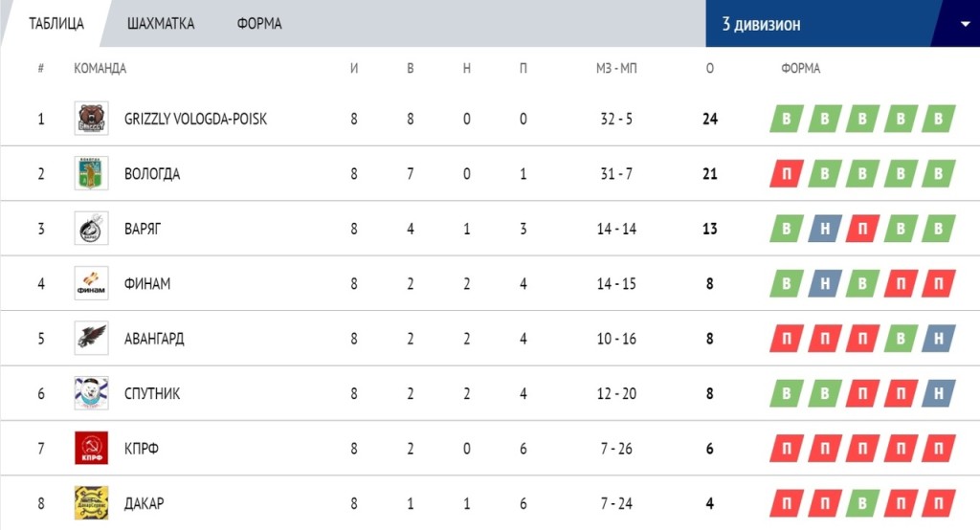Switch to the Шахматка tab

click(x=161, y=24)
